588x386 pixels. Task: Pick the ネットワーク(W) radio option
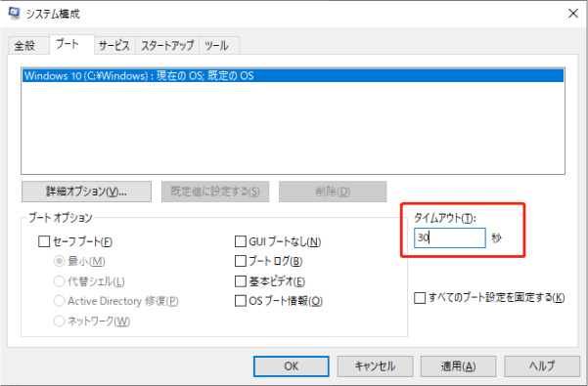pos(59,321)
